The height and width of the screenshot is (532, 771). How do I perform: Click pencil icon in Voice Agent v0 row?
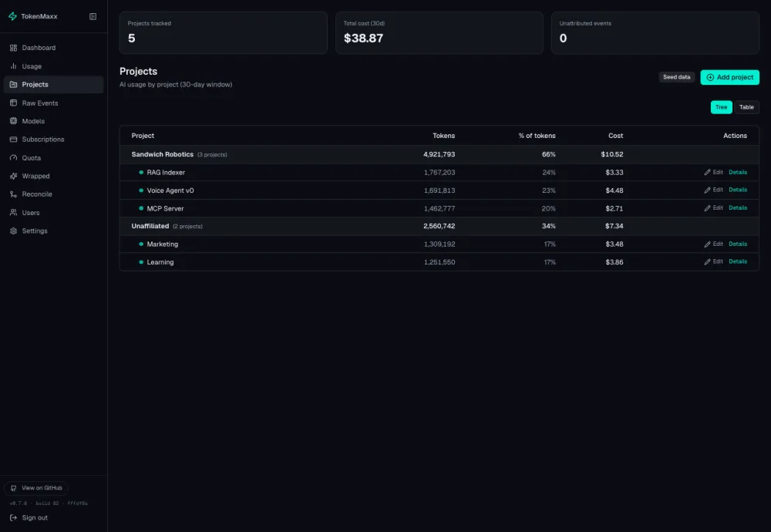point(707,190)
